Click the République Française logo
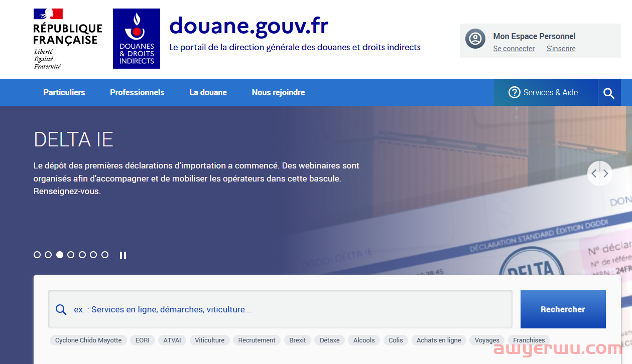Viewport: 632px width, 364px height. [68, 39]
